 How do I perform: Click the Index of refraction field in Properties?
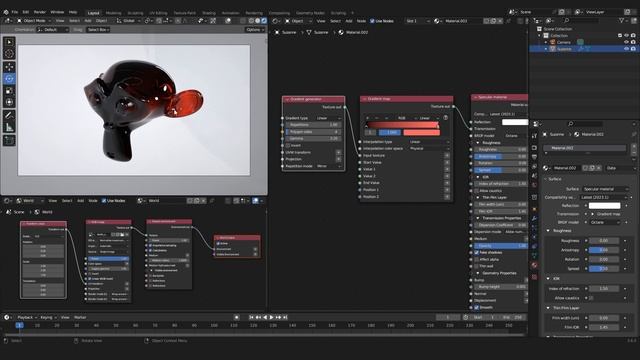pos(604,288)
